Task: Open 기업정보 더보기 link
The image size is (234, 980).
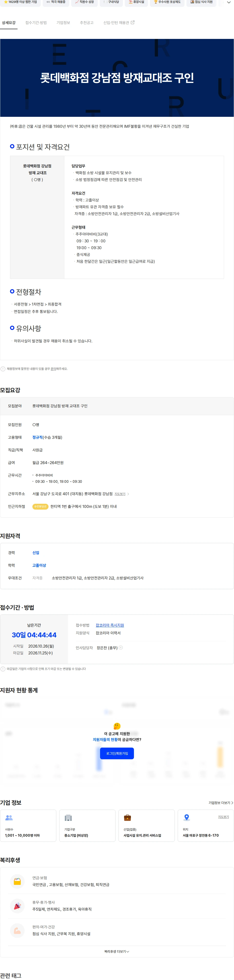Action: (221, 803)
